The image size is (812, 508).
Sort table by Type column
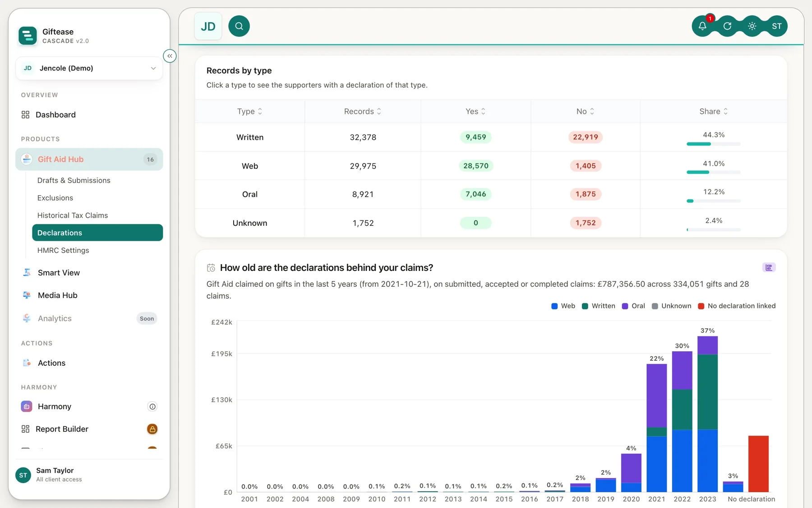[249, 112]
